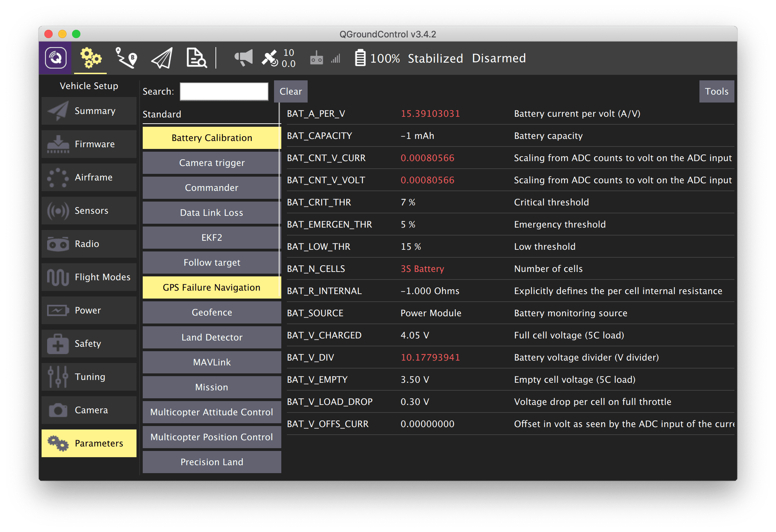Open the Power setup page
Viewport: 776px width, 532px height.
tap(89, 310)
